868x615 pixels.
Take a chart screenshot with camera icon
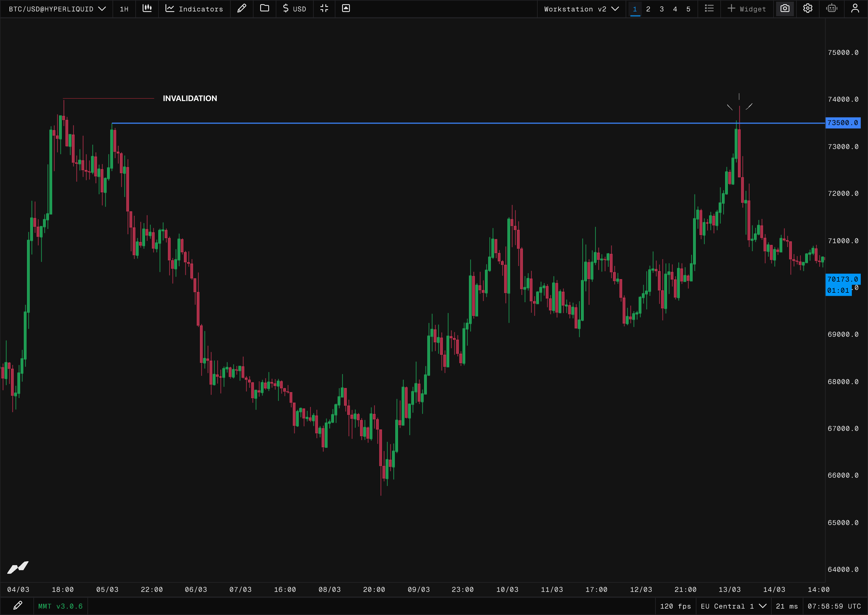(x=785, y=8)
